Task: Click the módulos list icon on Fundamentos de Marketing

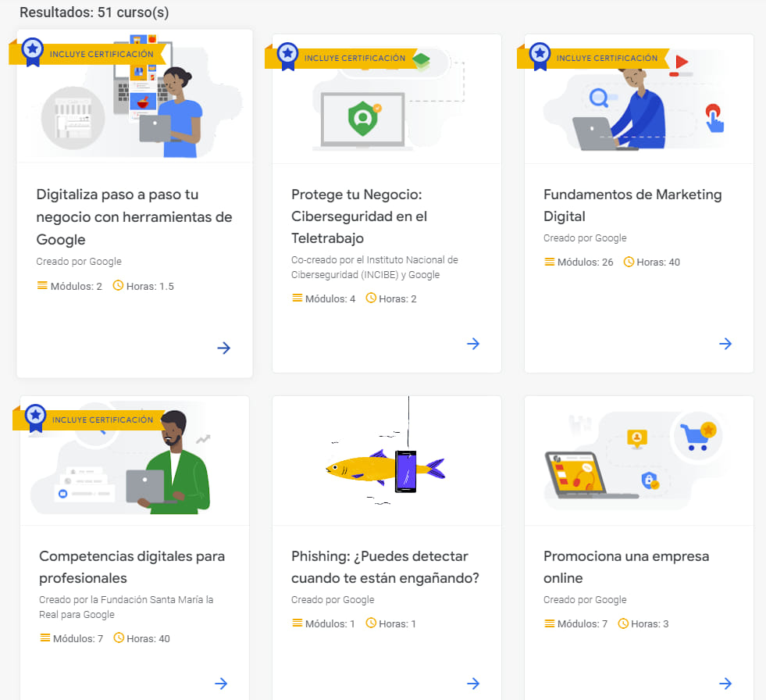Action: pyautogui.click(x=548, y=262)
